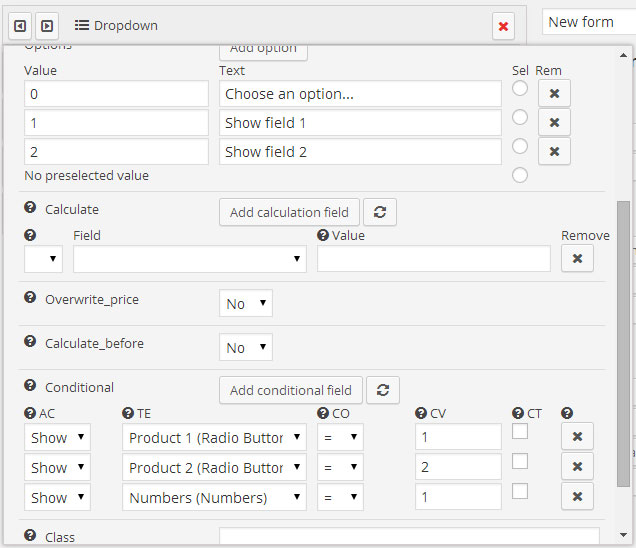Remove the 'Show field 2' option row
Image resolution: width=636 pixels, height=548 pixels.
click(554, 152)
